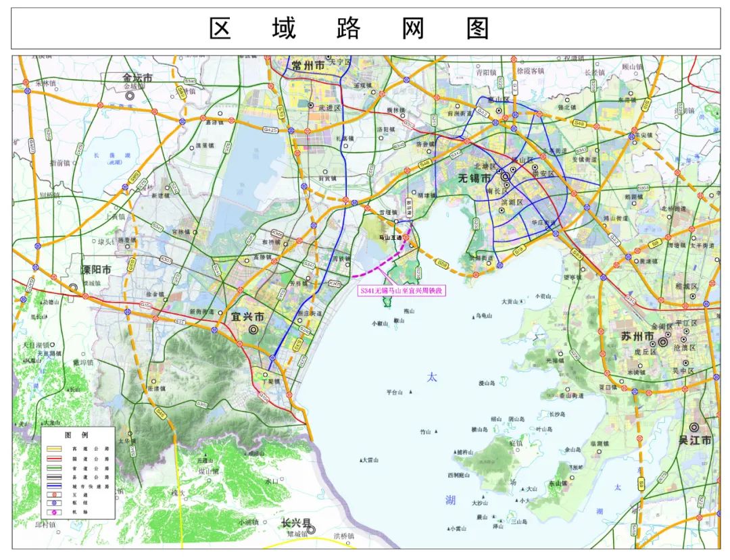Click the 徐霞客镇 town label

click(x=531, y=71)
